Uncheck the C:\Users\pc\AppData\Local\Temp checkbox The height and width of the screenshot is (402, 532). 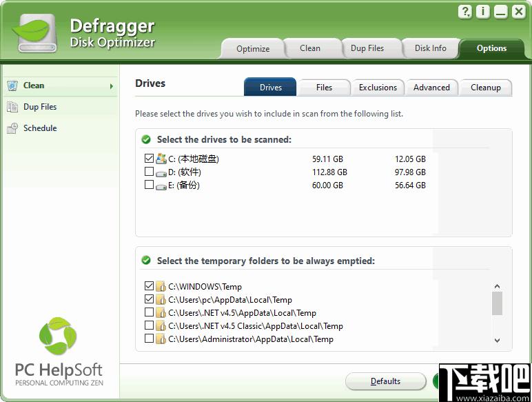point(149,299)
